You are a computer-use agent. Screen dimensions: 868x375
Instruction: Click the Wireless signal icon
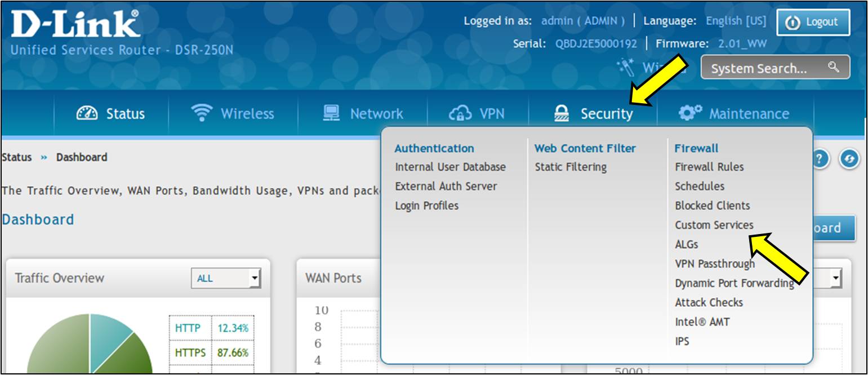(201, 113)
